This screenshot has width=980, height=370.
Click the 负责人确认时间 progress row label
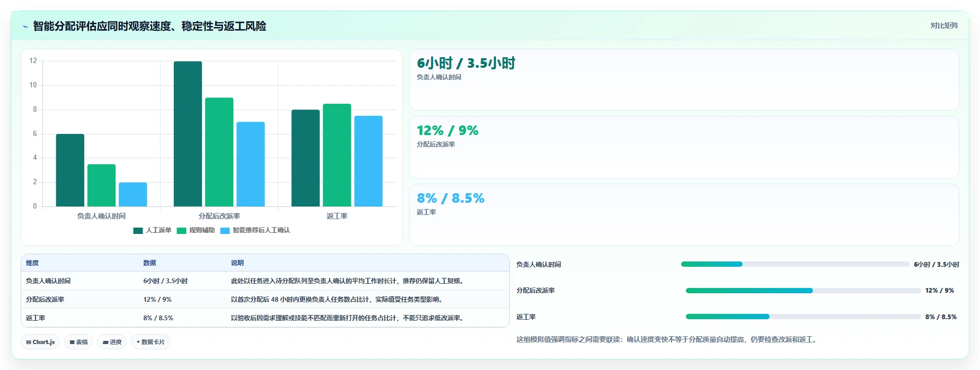(538, 265)
